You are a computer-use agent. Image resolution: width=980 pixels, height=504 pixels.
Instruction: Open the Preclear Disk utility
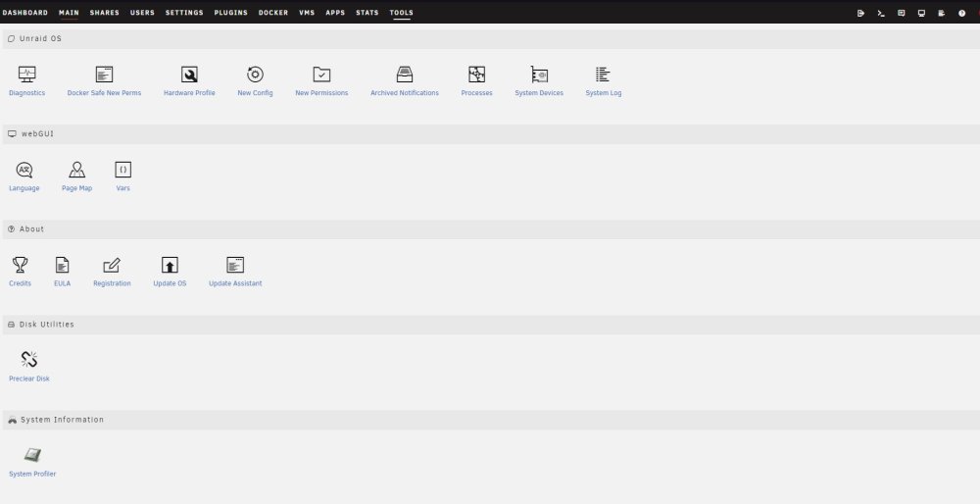[29, 367]
